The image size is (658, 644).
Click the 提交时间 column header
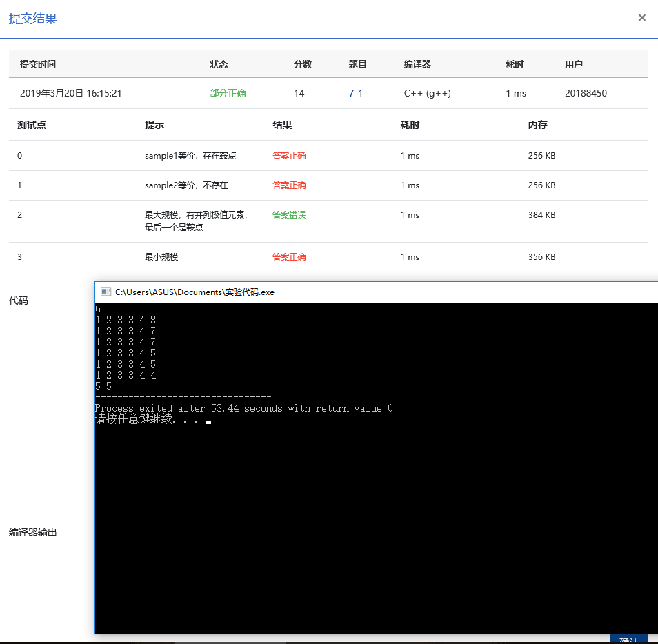coord(38,64)
